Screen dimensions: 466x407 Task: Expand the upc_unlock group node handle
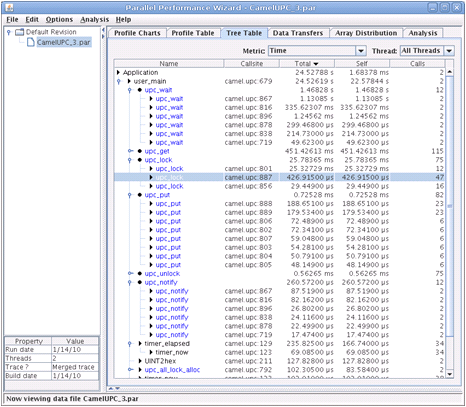[130, 274]
